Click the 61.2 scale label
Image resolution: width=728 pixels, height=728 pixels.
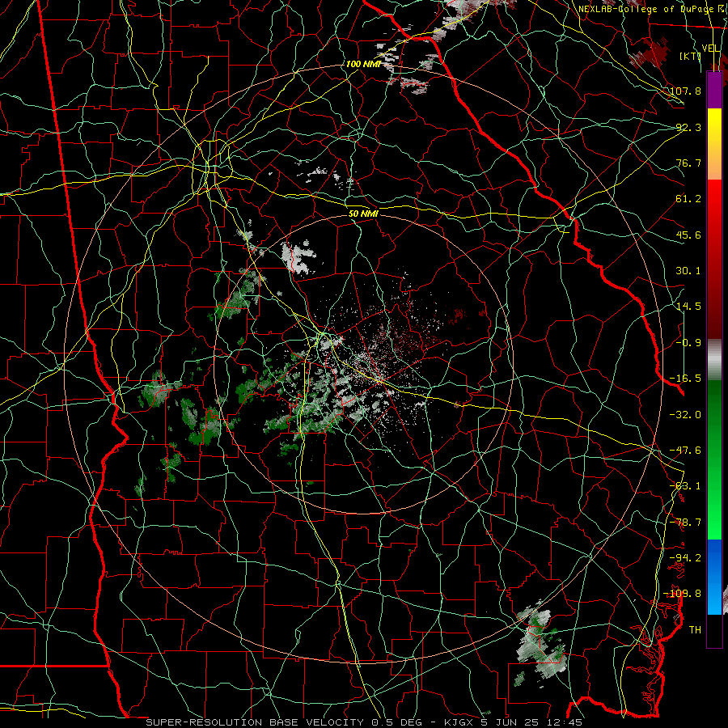click(689, 199)
